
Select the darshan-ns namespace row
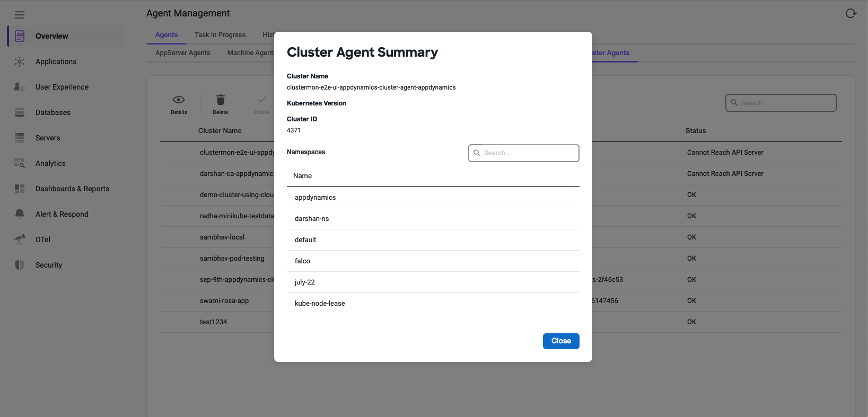pyautogui.click(x=433, y=219)
